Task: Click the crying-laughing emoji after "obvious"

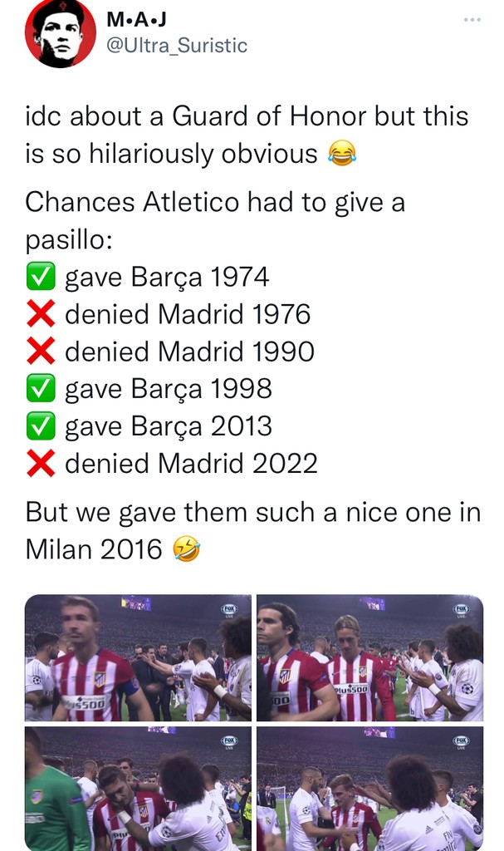Action: pyautogui.click(x=341, y=154)
